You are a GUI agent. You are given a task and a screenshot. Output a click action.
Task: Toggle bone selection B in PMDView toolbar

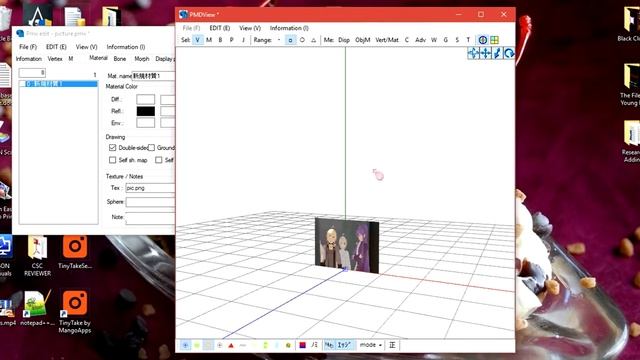[x=220, y=40]
